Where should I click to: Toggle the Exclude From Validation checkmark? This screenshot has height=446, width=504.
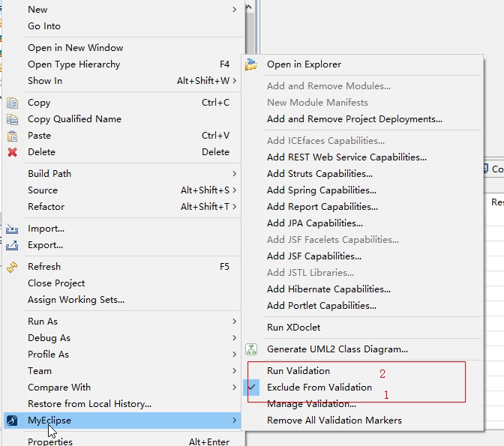pyautogui.click(x=251, y=388)
